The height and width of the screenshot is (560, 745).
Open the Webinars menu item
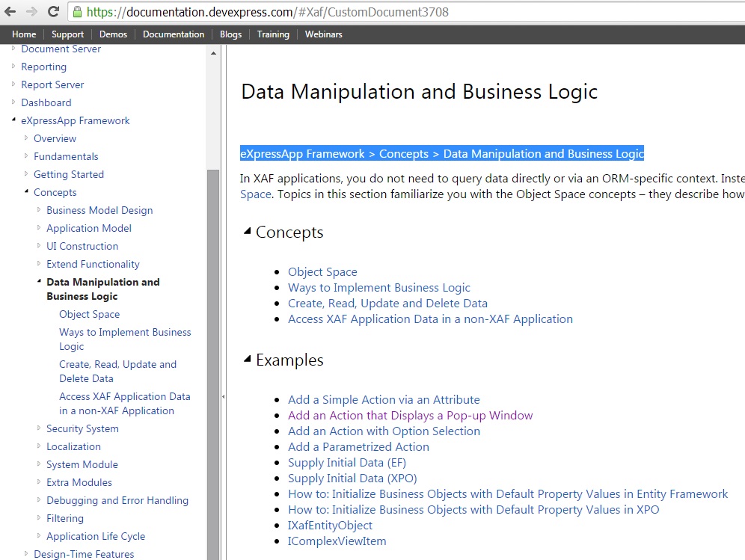(324, 34)
